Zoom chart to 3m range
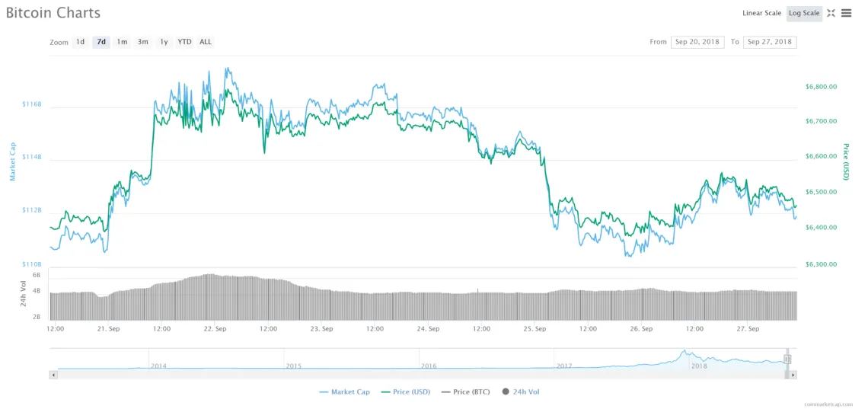 point(142,42)
